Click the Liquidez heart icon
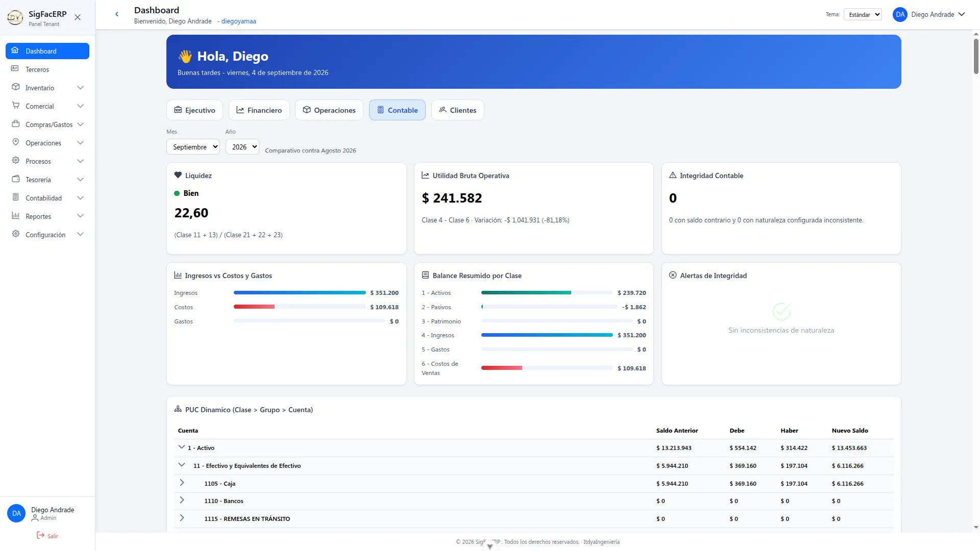The height and width of the screenshot is (551, 980). pyautogui.click(x=178, y=175)
